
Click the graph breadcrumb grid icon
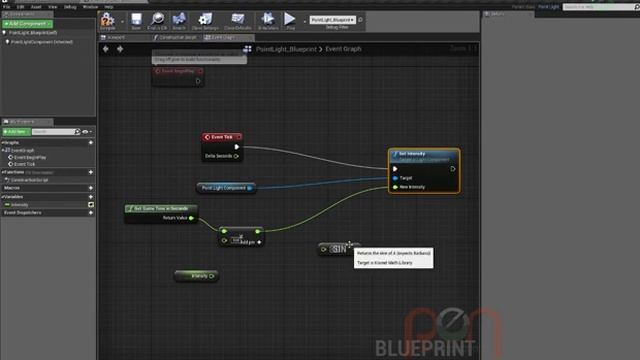point(247,49)
